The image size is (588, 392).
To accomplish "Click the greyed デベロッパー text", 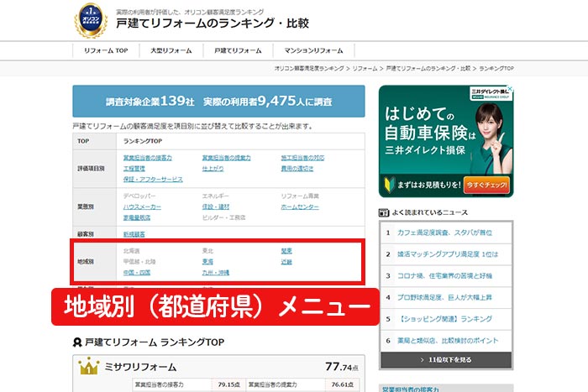I will [139, 196].
